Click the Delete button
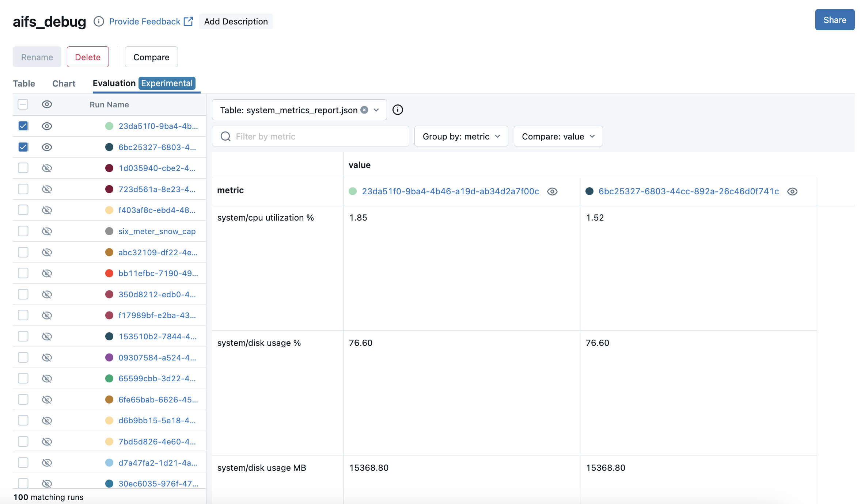Screen dimensions: 861x504 88,57
